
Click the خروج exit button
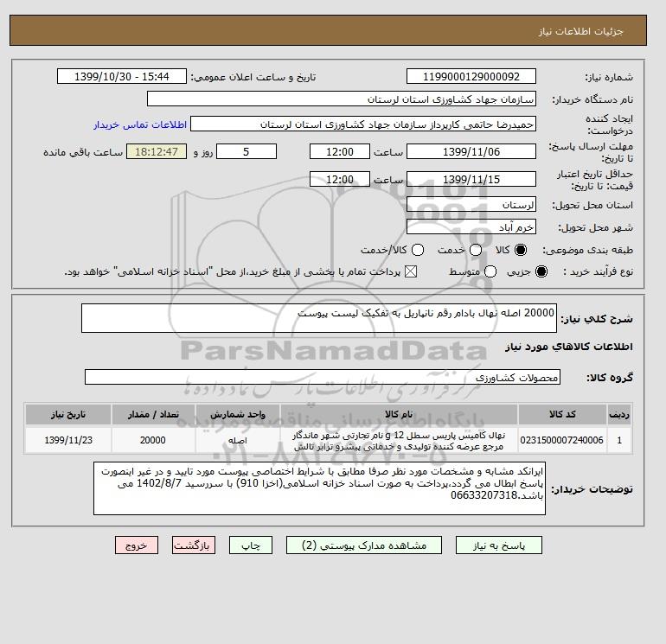[x=137, y=545]
